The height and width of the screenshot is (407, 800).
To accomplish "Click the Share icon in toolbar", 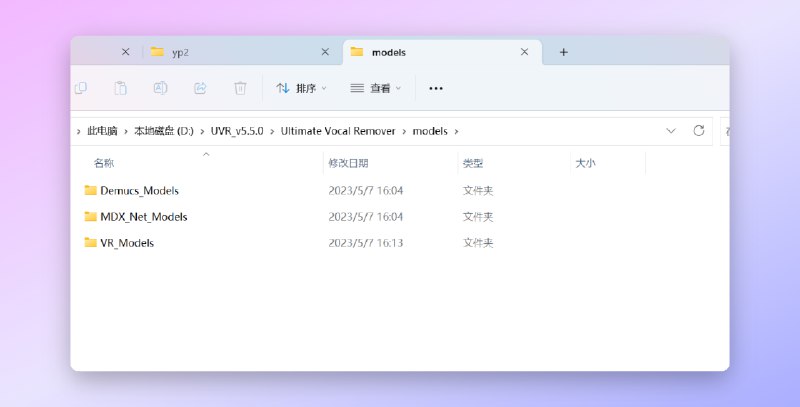I will 200,88.
